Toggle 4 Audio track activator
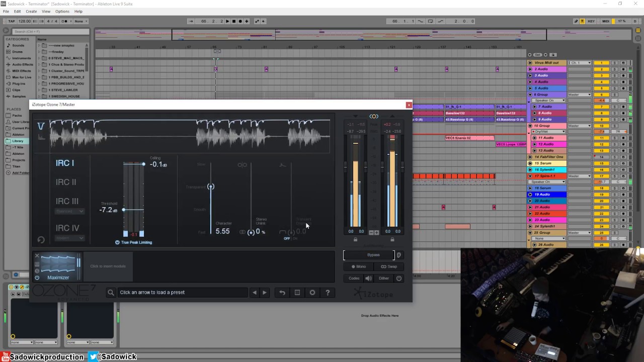Screen dimensions: 644x362 (601, 82)
